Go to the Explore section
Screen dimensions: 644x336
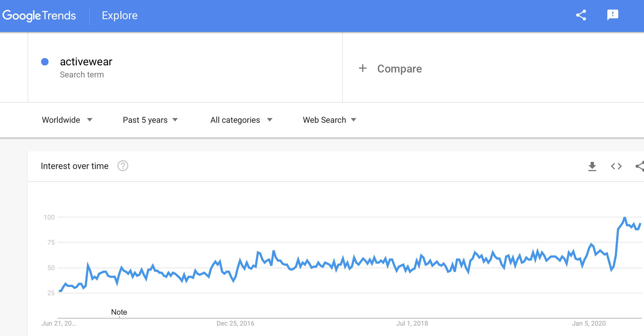[120, 16]
